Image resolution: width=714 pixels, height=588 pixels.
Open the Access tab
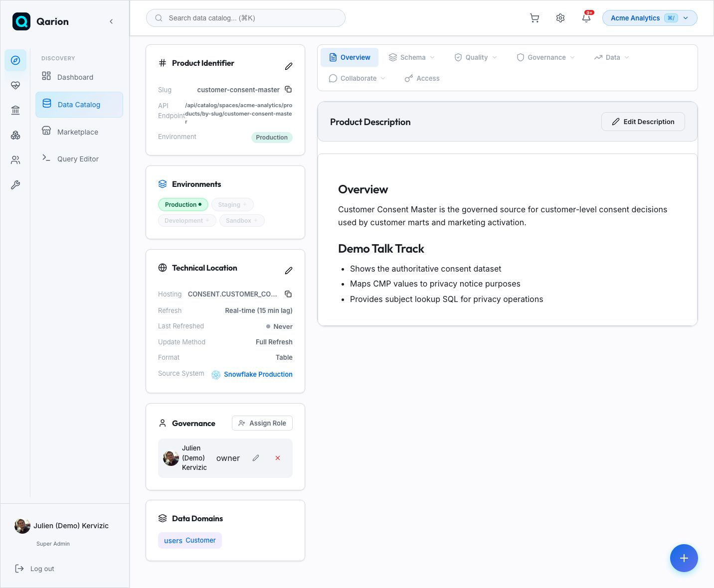(x=422, y=79)
